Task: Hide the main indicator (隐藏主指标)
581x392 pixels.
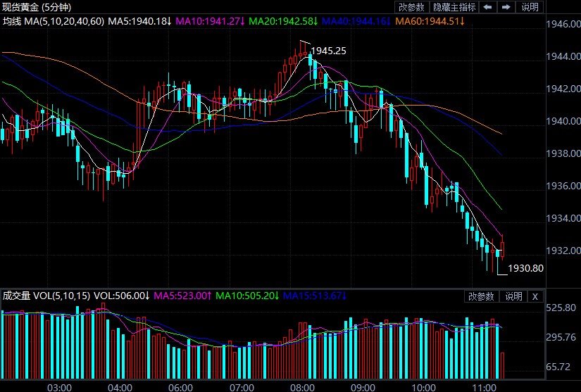Action: 454,7
